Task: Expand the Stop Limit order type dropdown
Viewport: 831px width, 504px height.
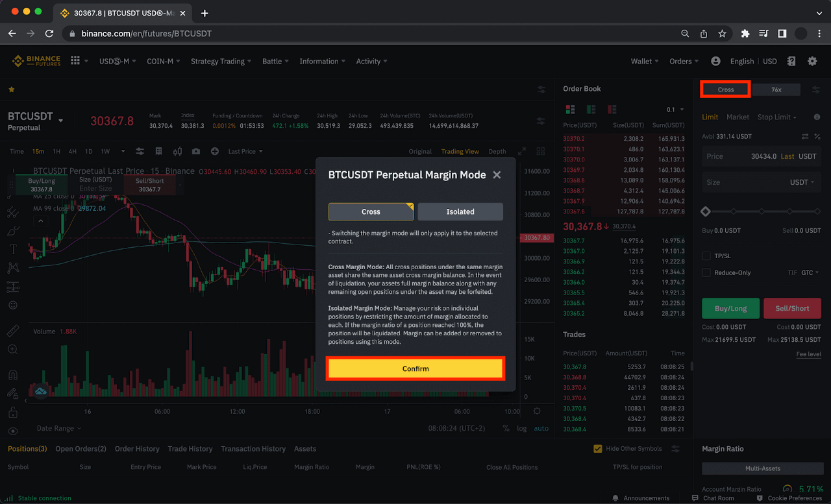Action: [x=777, y=117]
